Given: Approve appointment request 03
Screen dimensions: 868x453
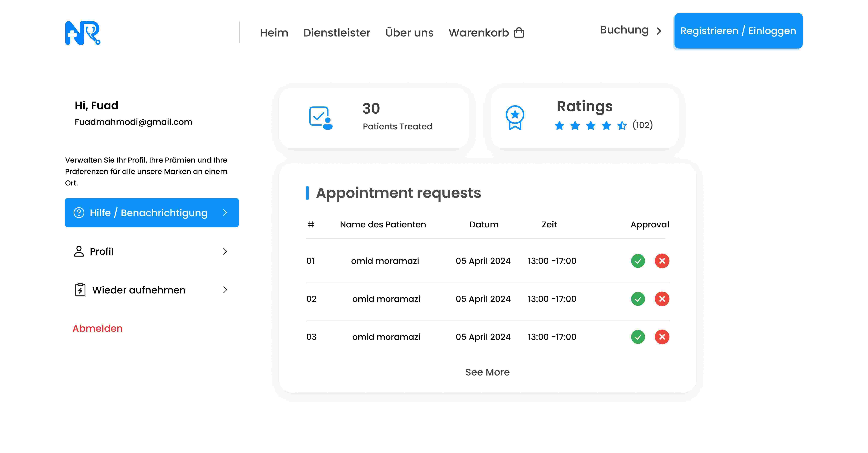Looking at the screenshot, I should (638, 337).
